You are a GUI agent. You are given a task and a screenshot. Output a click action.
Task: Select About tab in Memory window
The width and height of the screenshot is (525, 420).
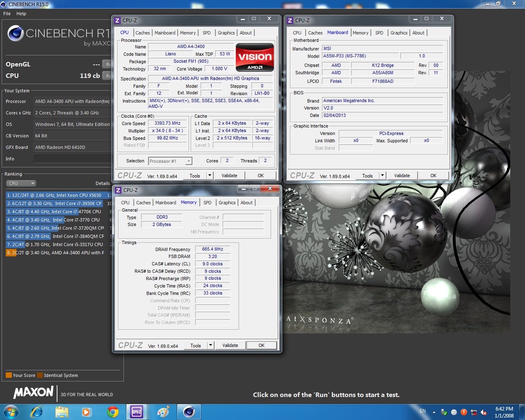pyautogui.click(x=247, y=203)
